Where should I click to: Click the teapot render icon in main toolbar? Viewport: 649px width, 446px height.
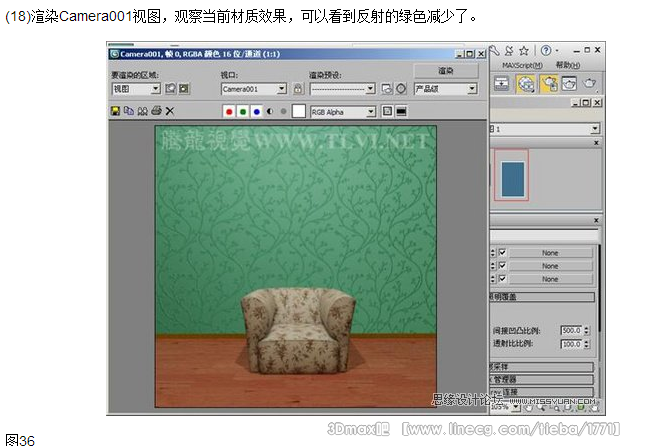click(x=591, y=85)
